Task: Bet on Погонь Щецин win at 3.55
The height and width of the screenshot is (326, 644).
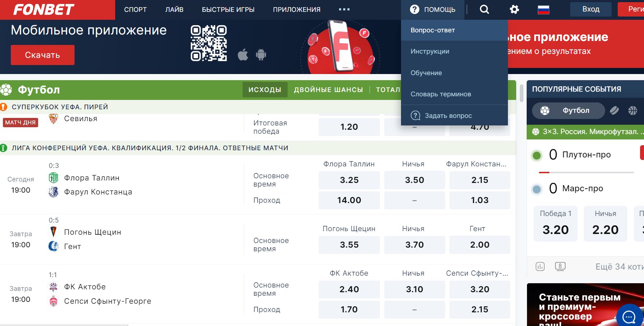Action: click(x=349, y=245)
